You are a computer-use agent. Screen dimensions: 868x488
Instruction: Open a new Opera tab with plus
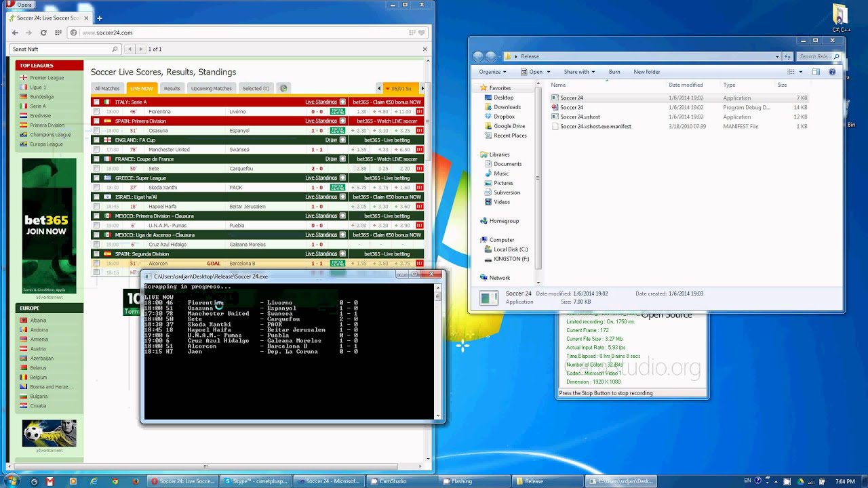tap(100, 18)
